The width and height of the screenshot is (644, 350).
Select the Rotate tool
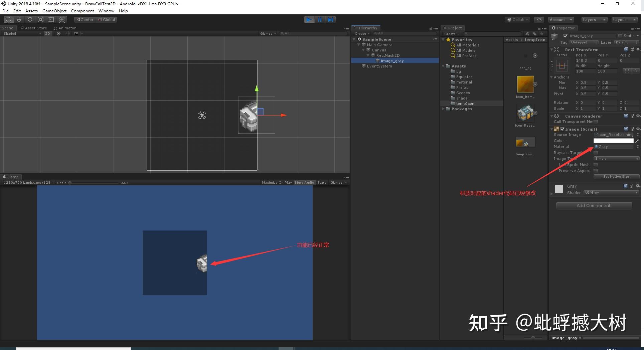tap(30, 20)
